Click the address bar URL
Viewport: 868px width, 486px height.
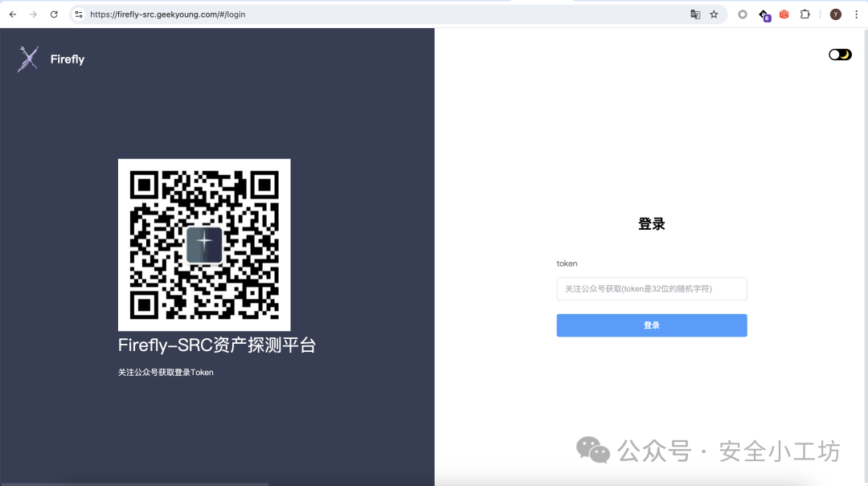tap(168, 14)
